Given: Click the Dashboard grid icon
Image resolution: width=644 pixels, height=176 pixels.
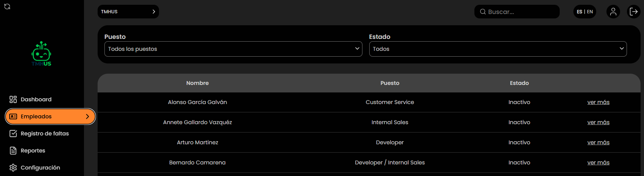Looking at the screenshot, I should point(13,99).
